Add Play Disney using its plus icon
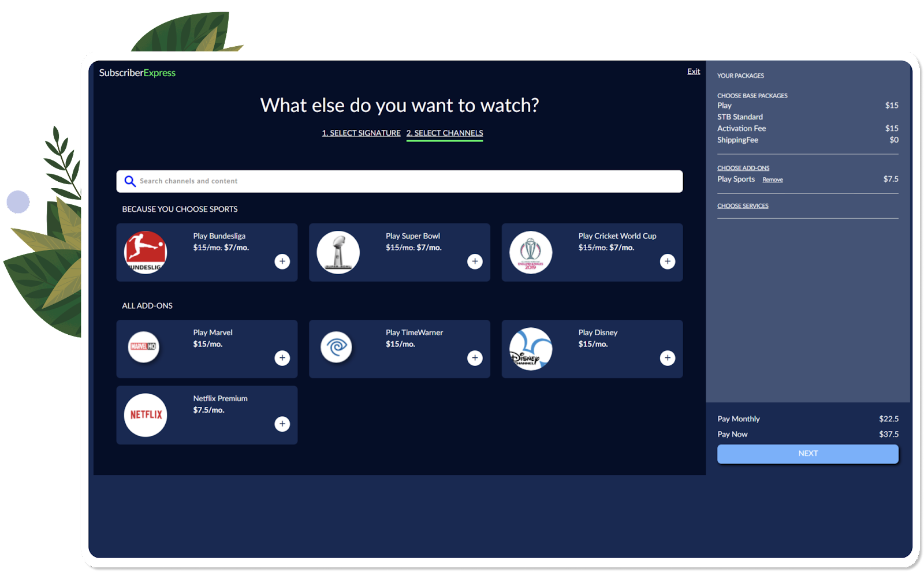924x572 pixels. 668,358
